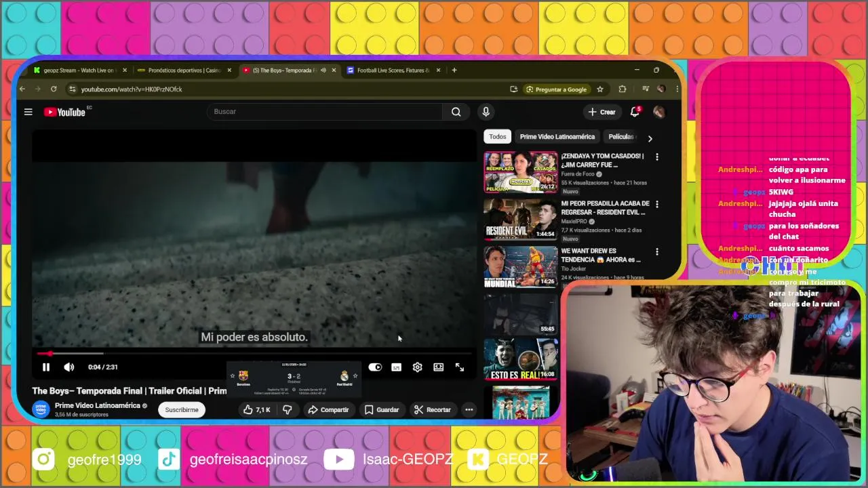Mute audio on The Boys tab speaker icon
This screenshot has width=868, height=488.
[x=323, y=70]
